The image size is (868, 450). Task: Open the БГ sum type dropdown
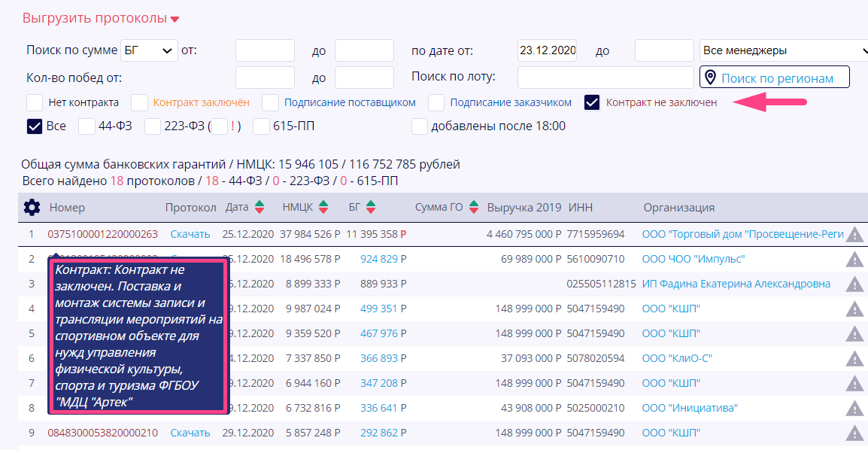[x=150, y=50]
